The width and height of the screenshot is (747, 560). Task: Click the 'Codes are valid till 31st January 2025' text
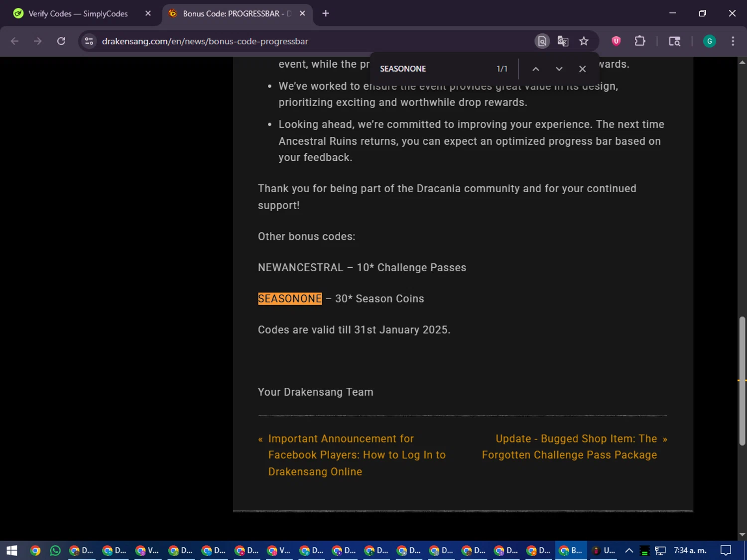(354, 330)
